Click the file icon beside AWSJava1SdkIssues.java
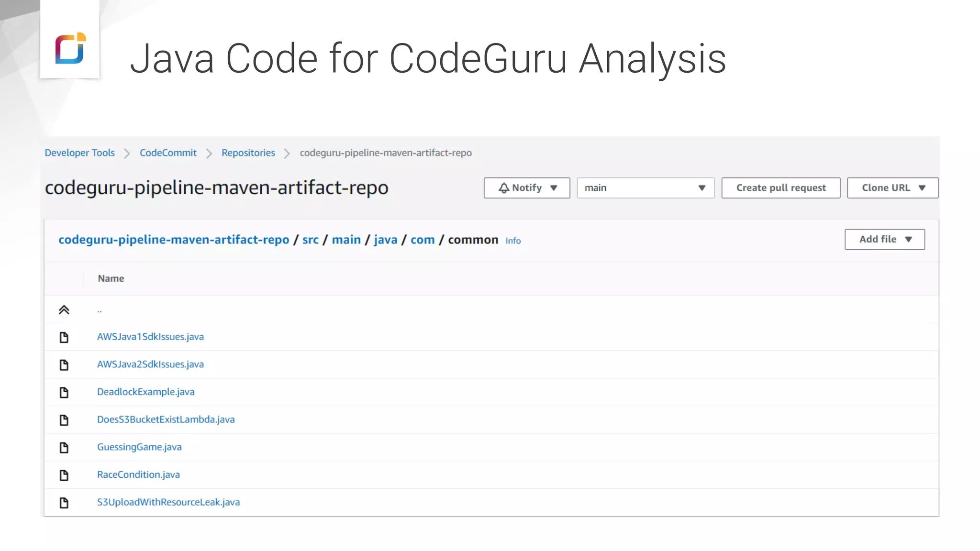 [64, 337]
